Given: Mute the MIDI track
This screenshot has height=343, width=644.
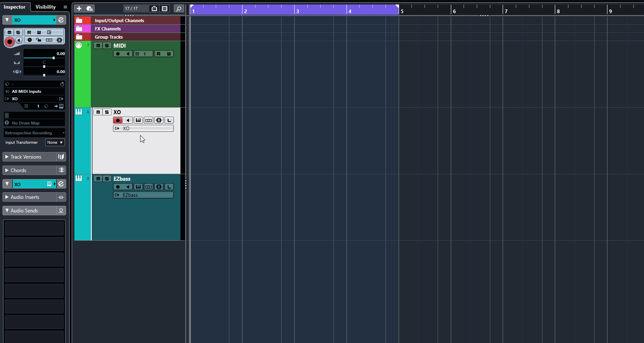Looking at the screenshot, I should (98, 46).
